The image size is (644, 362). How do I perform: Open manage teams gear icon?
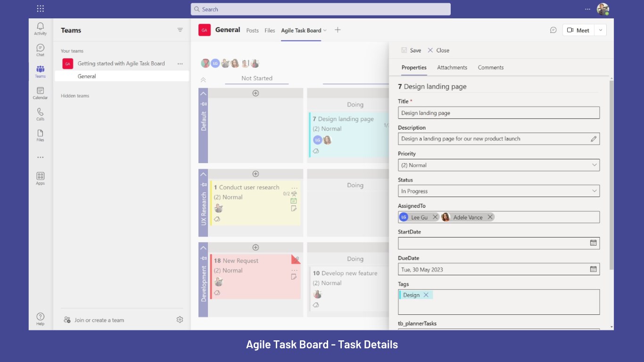click(x=180, y=320)
